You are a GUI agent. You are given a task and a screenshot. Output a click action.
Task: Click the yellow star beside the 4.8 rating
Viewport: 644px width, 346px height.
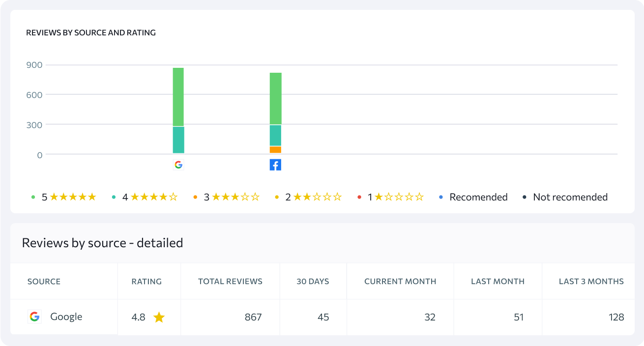point(159,317)
